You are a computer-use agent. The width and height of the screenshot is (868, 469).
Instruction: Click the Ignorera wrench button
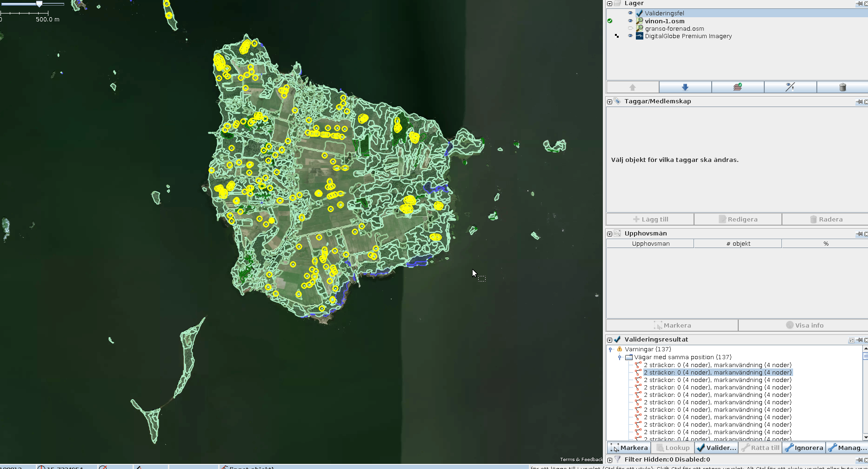coord(804,448)
